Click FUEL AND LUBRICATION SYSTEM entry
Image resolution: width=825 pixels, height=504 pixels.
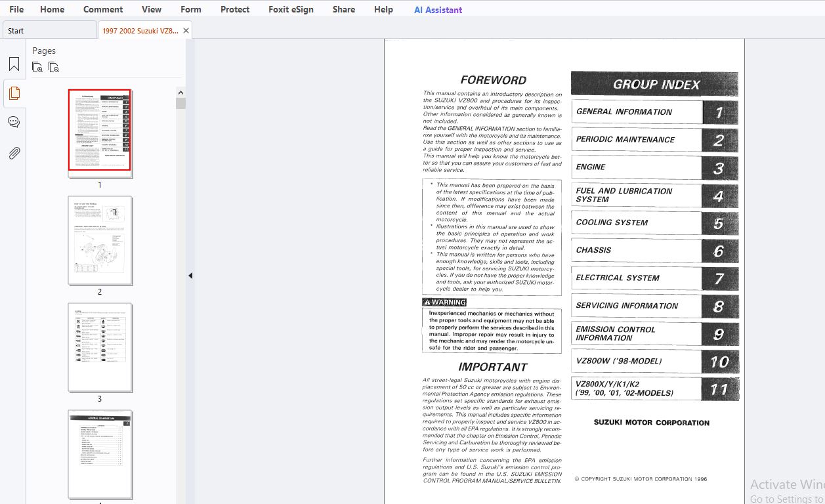coord(654,195)
